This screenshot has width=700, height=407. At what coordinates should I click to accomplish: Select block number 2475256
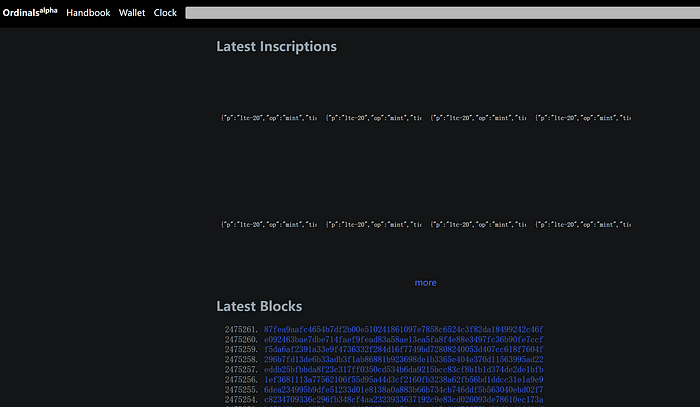pos(241,380)
